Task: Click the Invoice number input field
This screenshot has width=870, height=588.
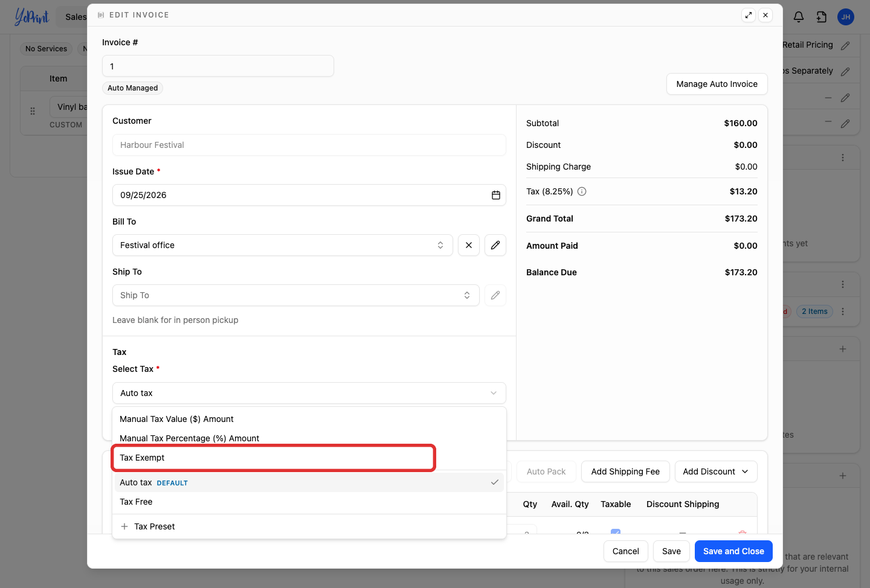Action: click(218, 66)
